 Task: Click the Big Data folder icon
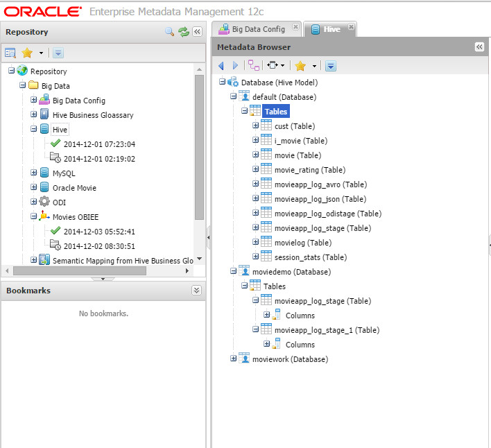tap(33, 85)
